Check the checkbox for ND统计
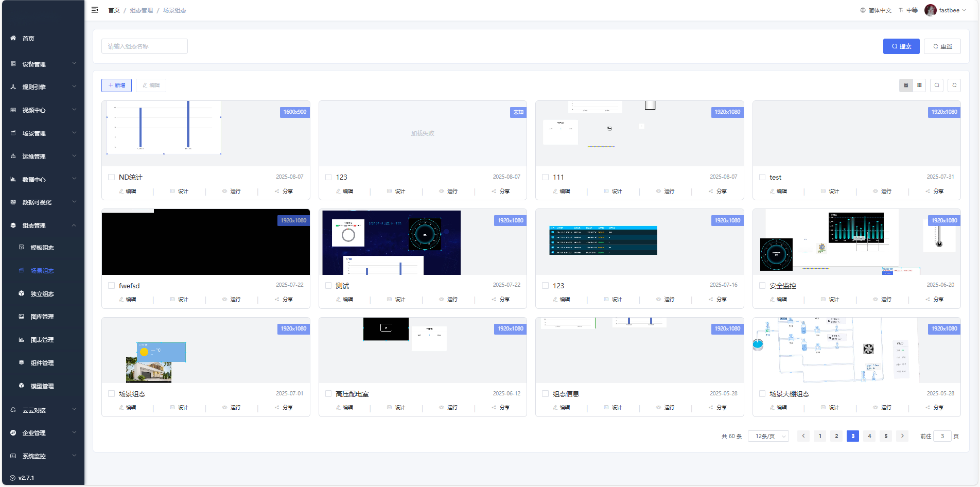Image resolution: width=980 pixels, height=487 pixels. click(112, 177)
